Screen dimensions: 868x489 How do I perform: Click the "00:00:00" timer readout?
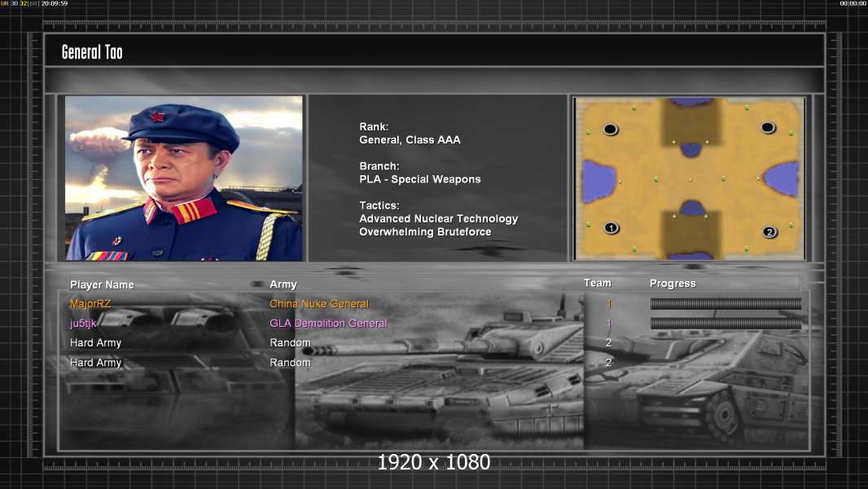pos(853,3)
